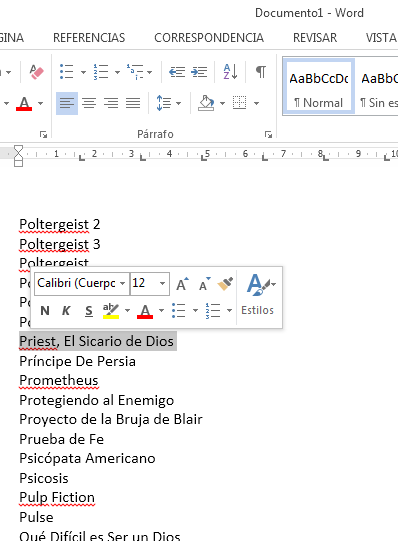The image size is (398, 547).
Task: Decrease paragraph indent
Action: coord(177,72)
